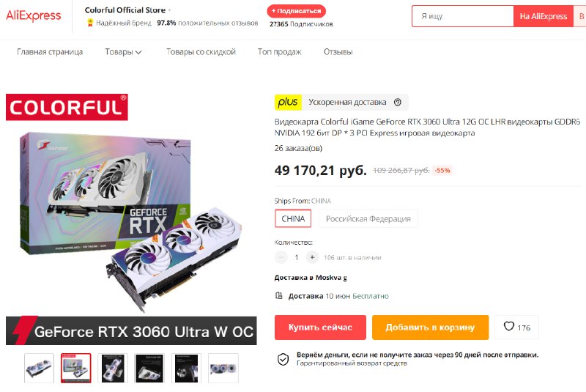Open the accelerated delivery help question icon
Screen dimensions: 586x392
point(398,102)
